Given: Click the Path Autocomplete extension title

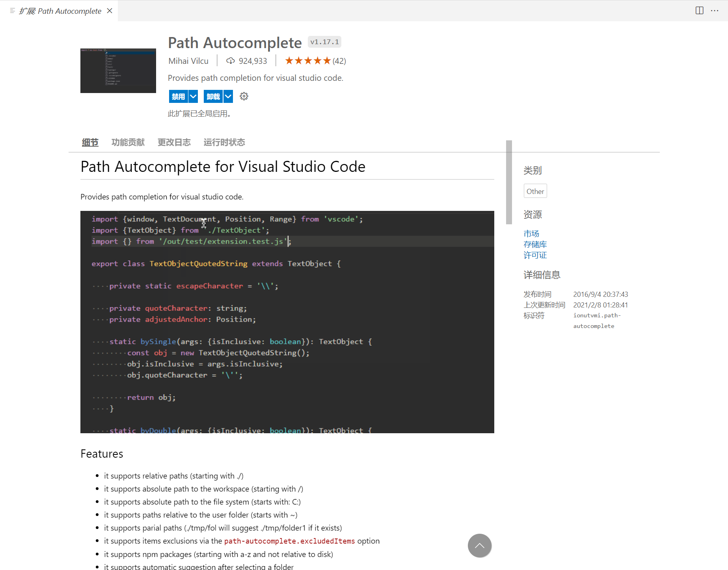Looking at the screenshot, I should [x=235, y=43].
